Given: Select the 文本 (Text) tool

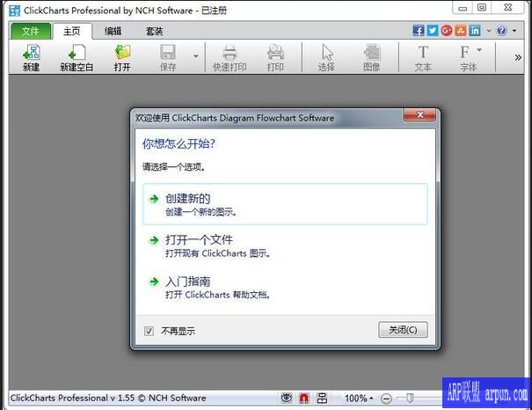Looking at the screenshot, I should pos(423,58).
